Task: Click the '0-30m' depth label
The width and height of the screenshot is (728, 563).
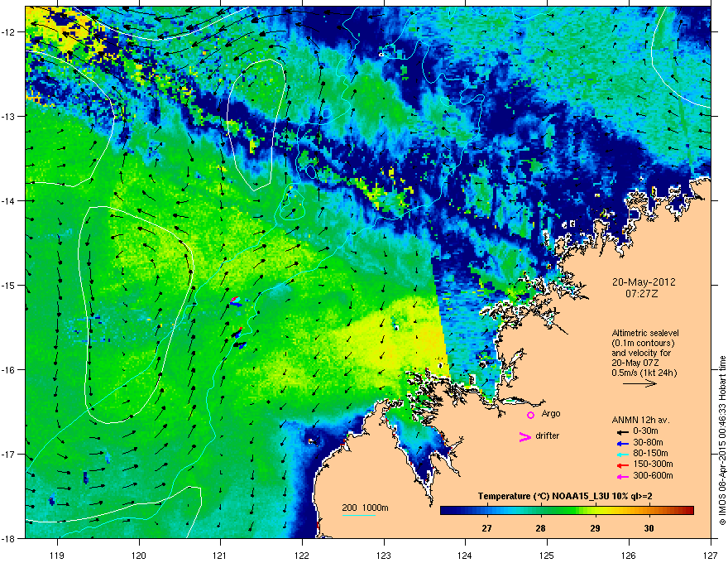Action: 645,431
